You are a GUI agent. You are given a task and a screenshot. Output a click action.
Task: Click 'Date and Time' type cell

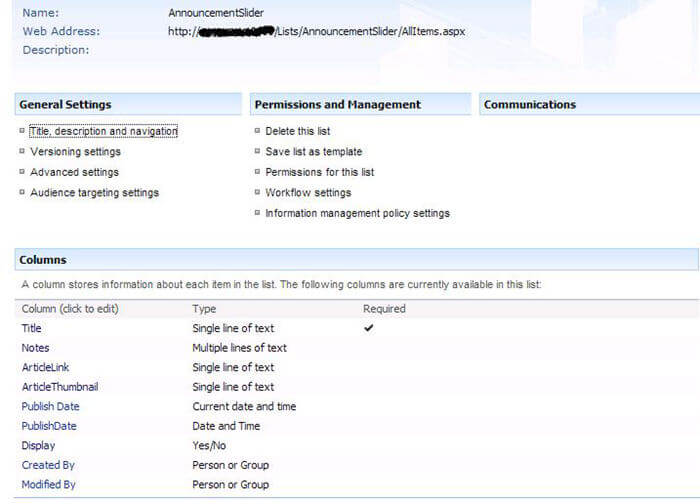coord(226,426)
